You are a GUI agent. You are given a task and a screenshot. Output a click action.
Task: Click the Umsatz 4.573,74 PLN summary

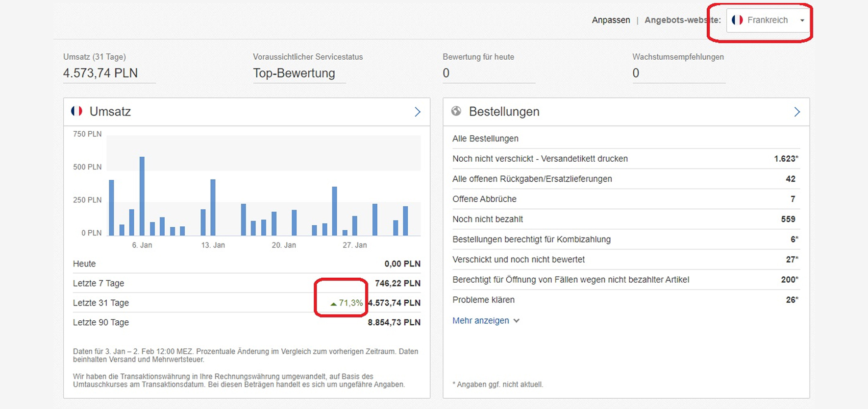point(100,73)
